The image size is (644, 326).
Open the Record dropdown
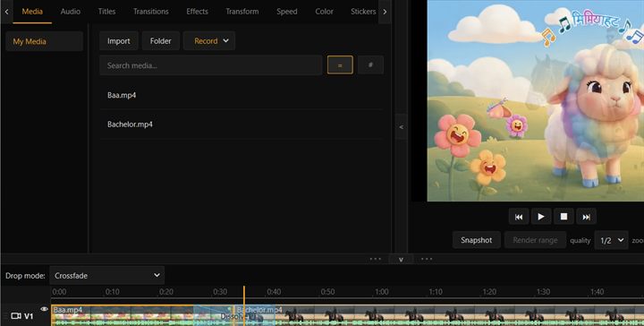pyautogui.click(x=209, y=40)
